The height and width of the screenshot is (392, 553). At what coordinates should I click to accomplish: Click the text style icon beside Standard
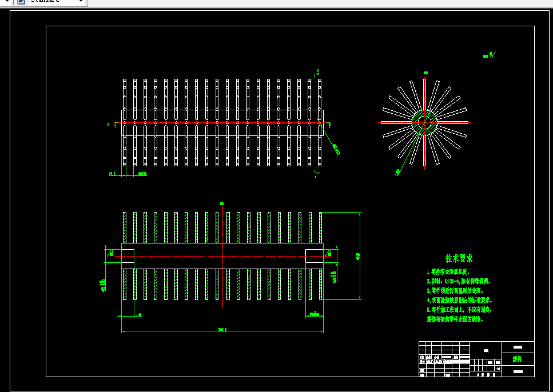pos(21,1)
